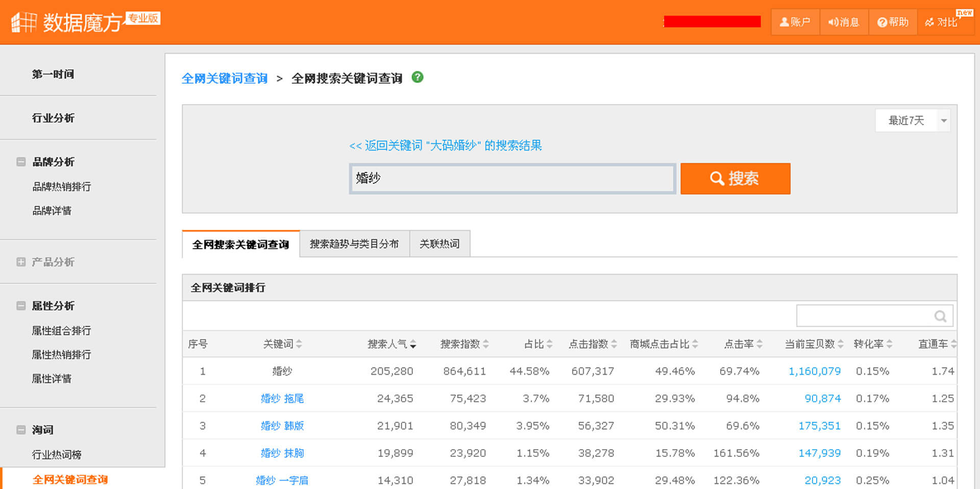Click the orange 搜索 button
Viewport: 980px width, 489px height.
click(735, 179)
